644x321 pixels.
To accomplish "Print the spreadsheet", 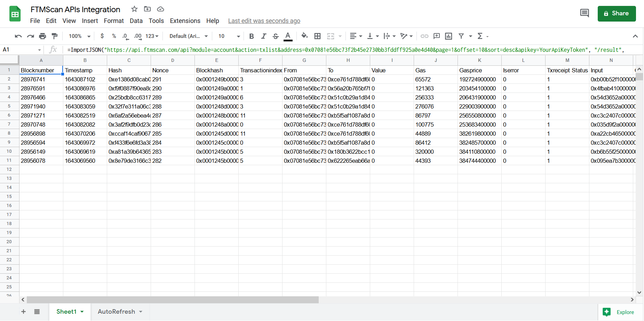I will pos(42,36).
